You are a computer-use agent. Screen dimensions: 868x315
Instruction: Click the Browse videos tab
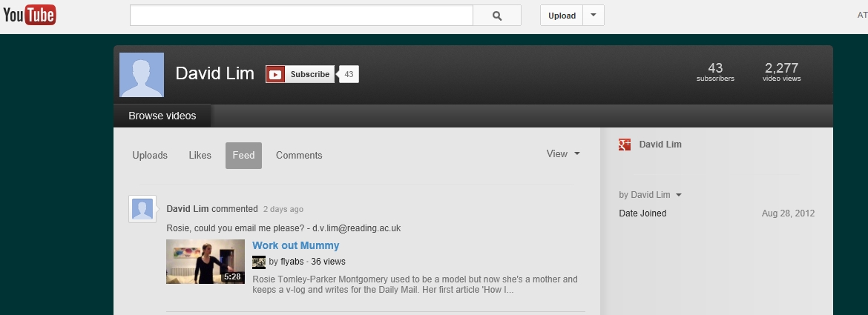point(162,116)
